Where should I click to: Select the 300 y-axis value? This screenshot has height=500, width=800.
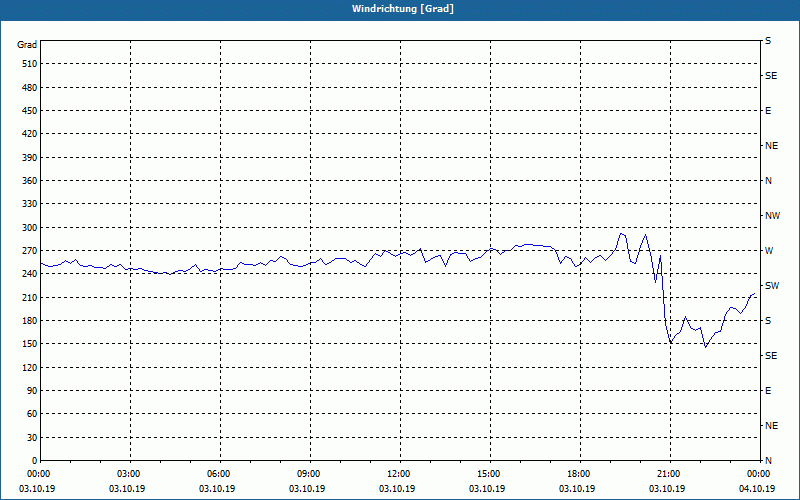pos(29,227)
